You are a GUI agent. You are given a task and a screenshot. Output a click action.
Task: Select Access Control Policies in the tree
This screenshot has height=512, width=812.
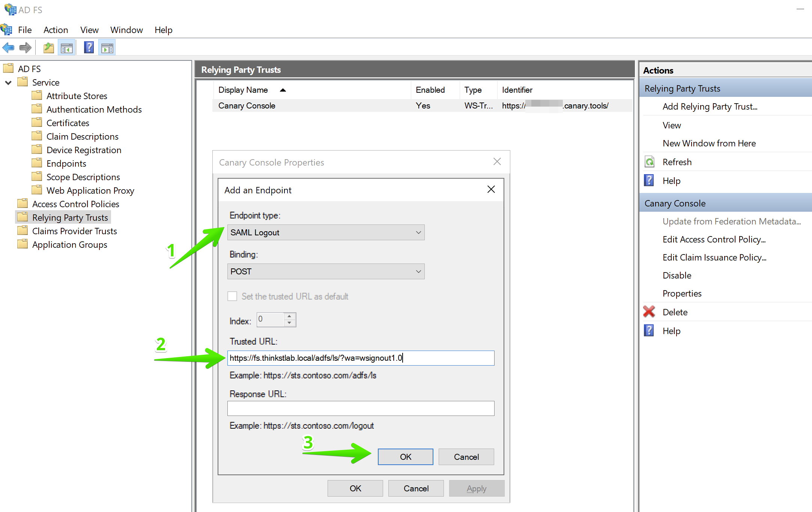[x=76, y=204]
